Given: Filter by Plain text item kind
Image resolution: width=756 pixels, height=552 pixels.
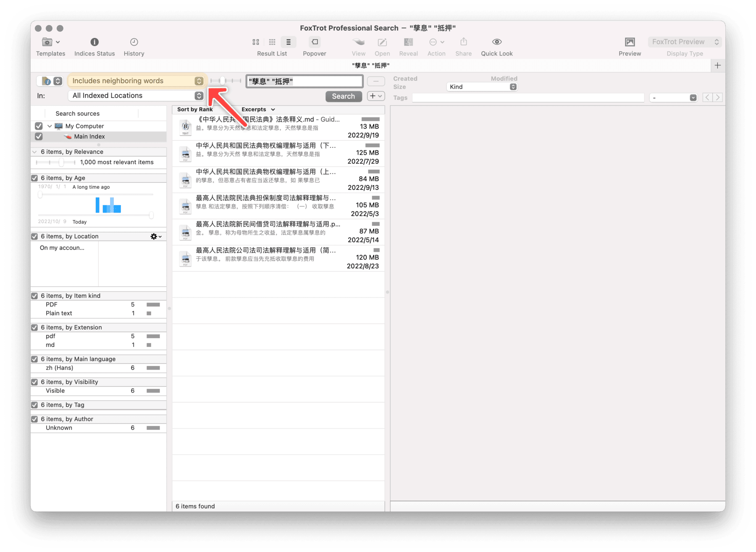Looking at the screenshot, I should (x=99, y=313).
